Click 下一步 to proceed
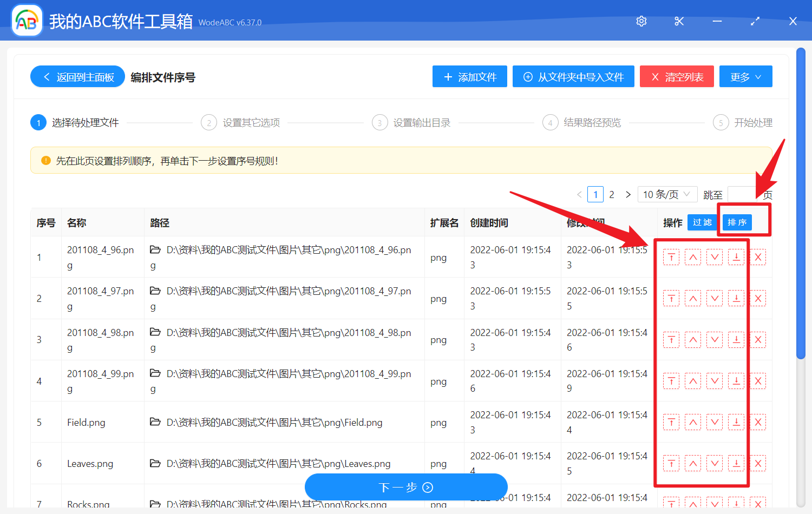Image resolution: width=812 pixels, height=514 pixels. coord(406,487)
